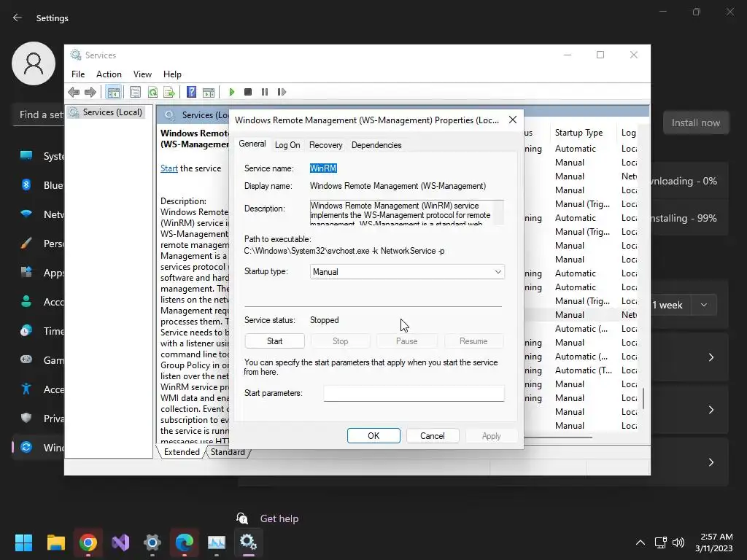Click the Personalization brush sidebar icon

[x=26, y=244]
